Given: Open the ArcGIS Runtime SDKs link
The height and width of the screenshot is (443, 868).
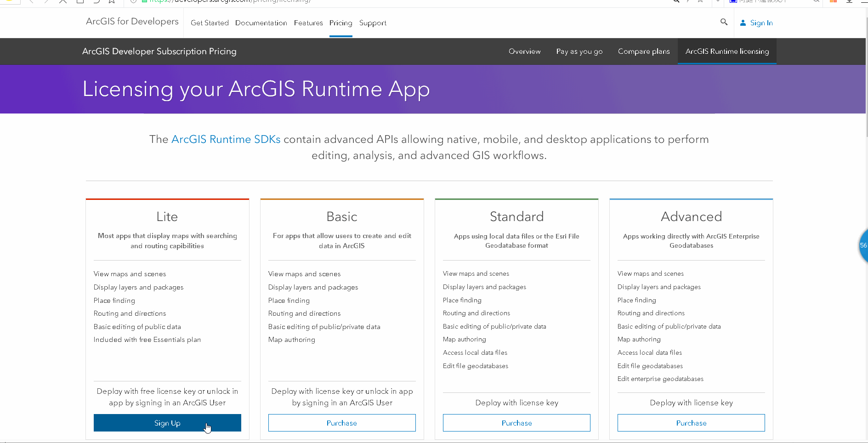Looking at the screenshot, I should [226, 139].
